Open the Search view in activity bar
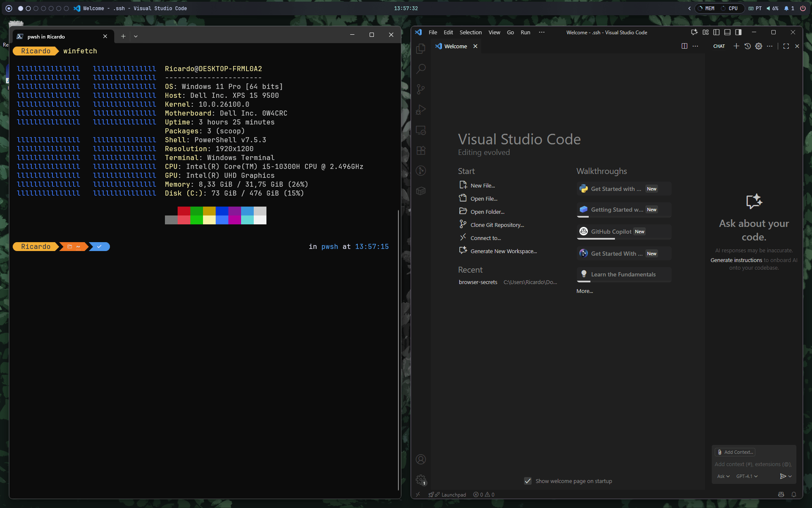 [421, 69]
